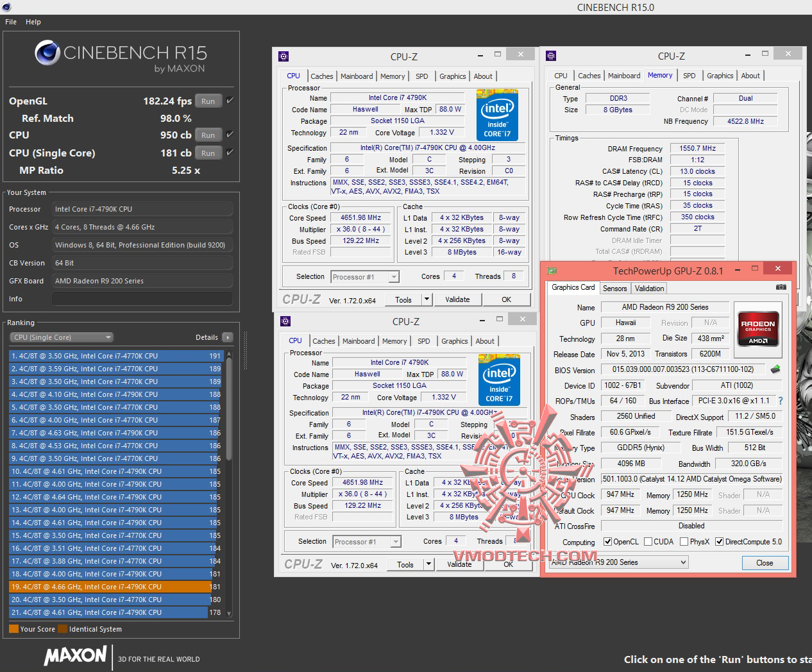
Task: Click Tools button in bottom CPU-Z window
Action: pos(405,564)
